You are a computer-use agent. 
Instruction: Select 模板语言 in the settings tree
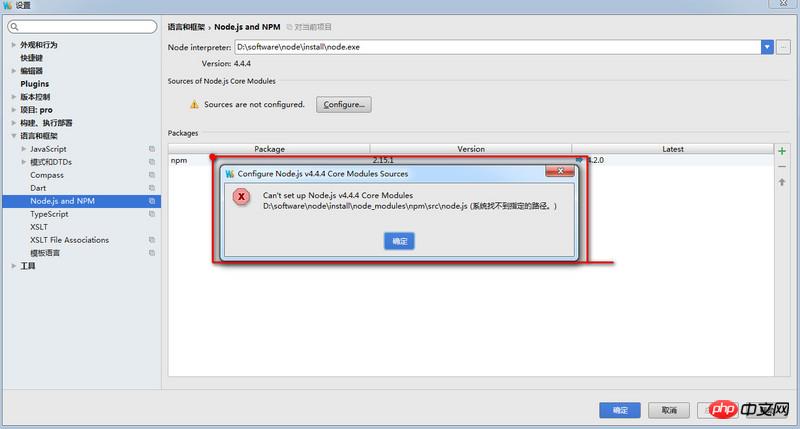[45, 253]
